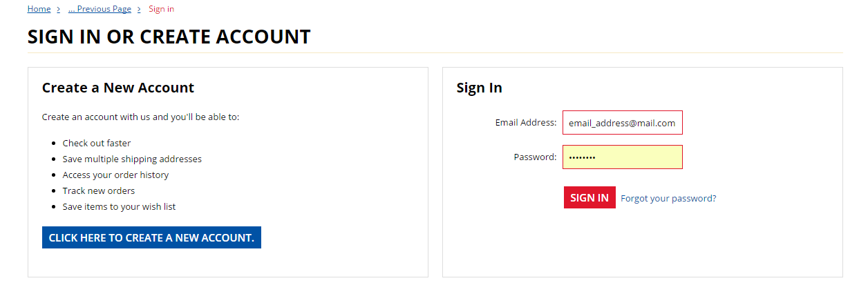Image resolution: width=868 pixels, height=294 pixels.
Task: Click the Home breadcrumb link
Action: tap(39, 9)
